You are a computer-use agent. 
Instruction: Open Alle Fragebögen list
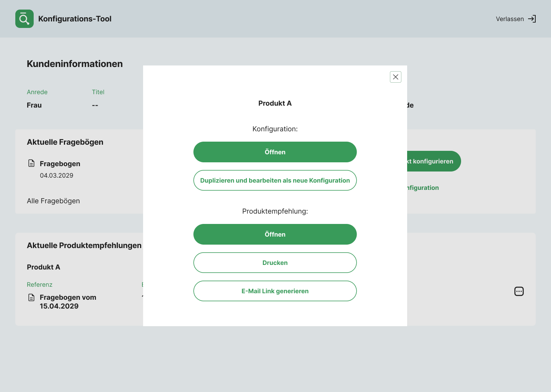(53, 201)
